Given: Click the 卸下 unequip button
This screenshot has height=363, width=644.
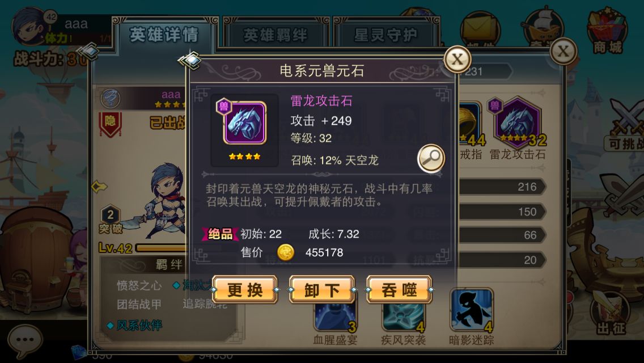Looking at the screenshot, I should 322,290.
